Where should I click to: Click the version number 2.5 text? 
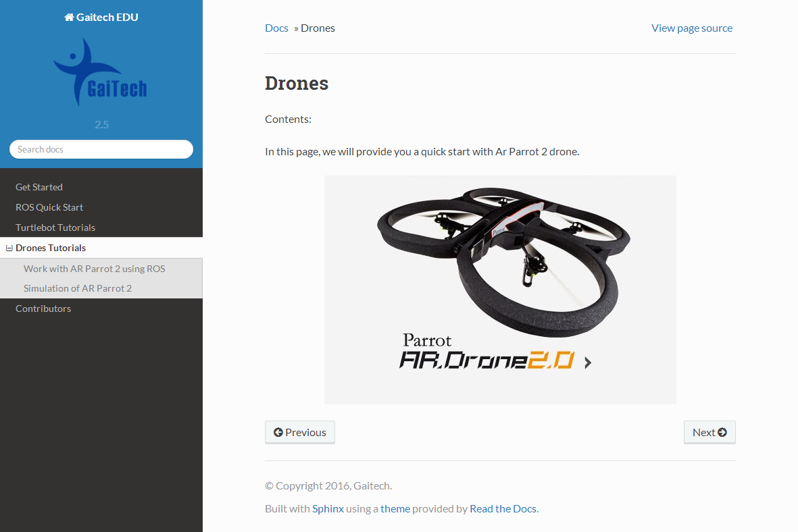pos(102,125)
